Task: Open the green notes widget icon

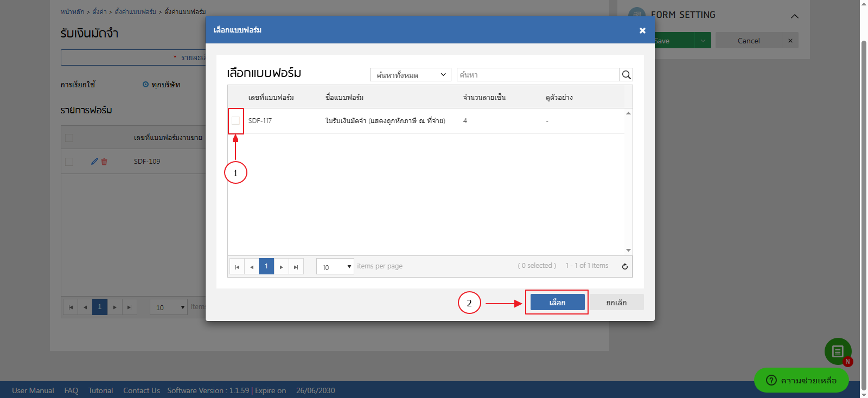Action: pos(837,351)
